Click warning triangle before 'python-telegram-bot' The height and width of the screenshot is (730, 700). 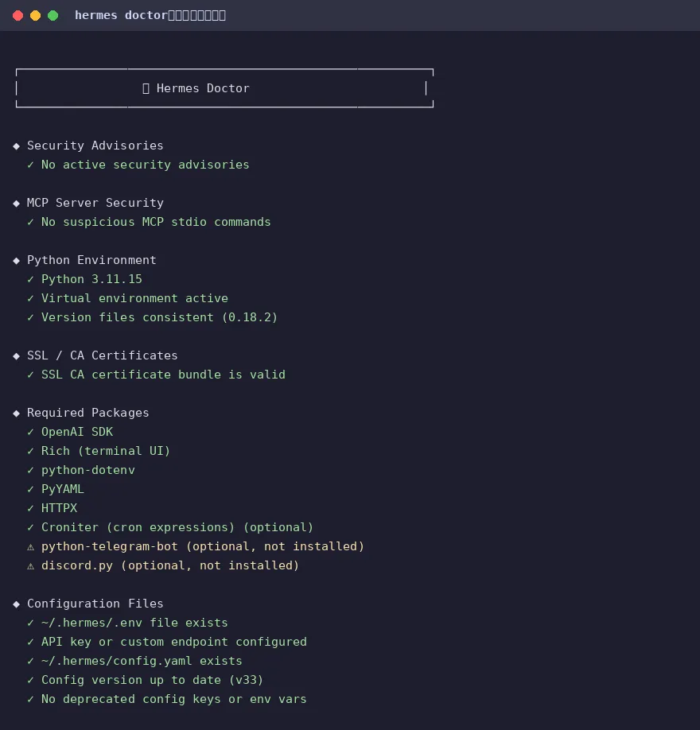click(x=30, y=547)
